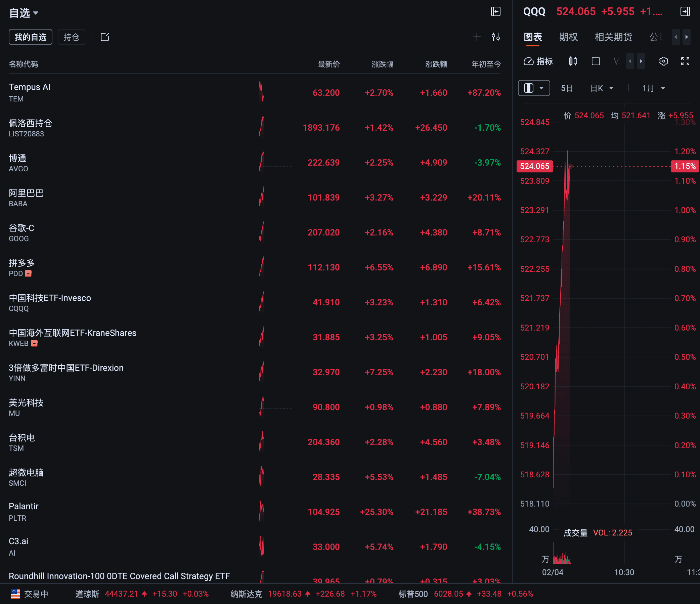Switch to 我的自选 tab

[31, 37]
